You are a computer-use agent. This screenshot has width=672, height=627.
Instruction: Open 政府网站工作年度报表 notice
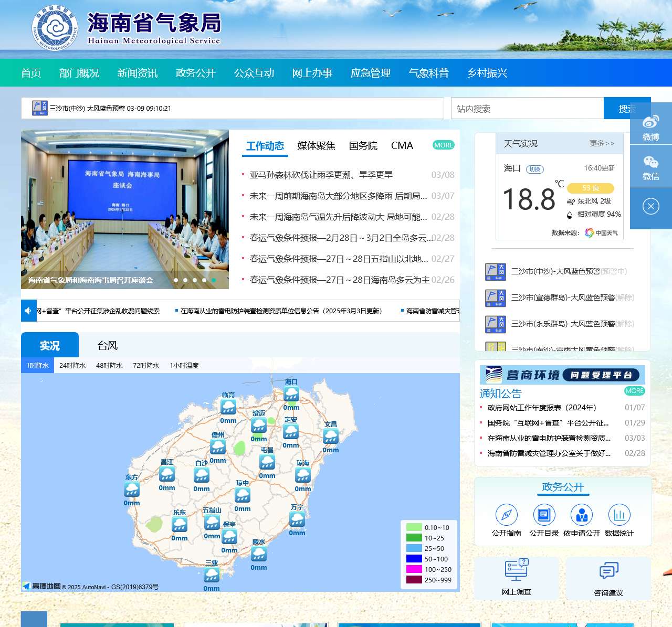(x=542, y=408)
